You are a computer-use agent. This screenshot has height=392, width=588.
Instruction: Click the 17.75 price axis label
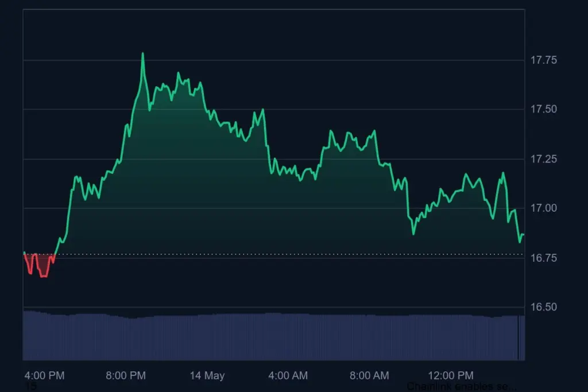[x=542, y=60]
